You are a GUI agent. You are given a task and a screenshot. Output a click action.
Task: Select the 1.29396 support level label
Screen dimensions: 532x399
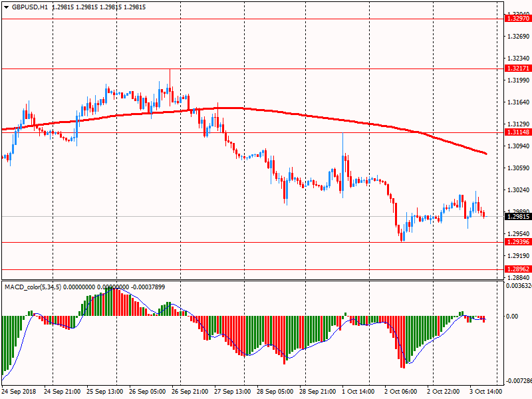click(x=518, y=242)
